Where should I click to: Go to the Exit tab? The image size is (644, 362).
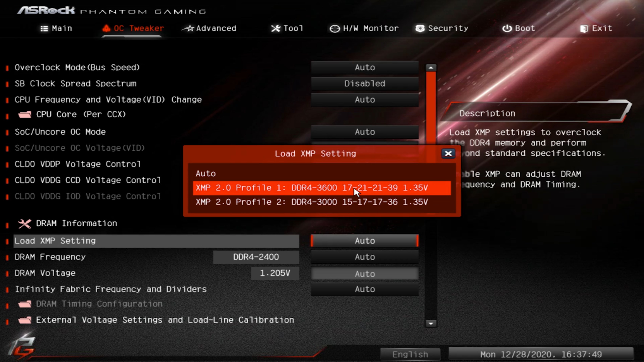click(596, 28)
